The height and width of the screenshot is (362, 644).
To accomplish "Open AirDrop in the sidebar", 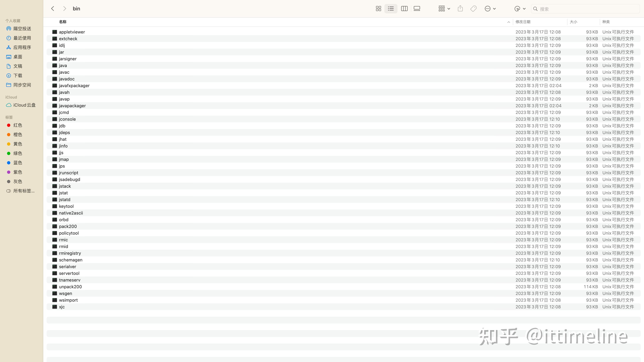I will point(22,29).
